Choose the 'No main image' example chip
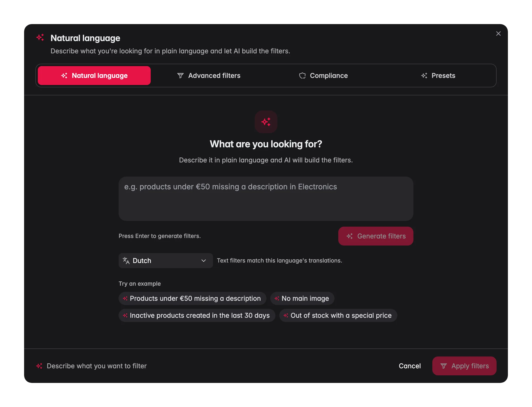The image size is (532, 407). pos(302,298)
